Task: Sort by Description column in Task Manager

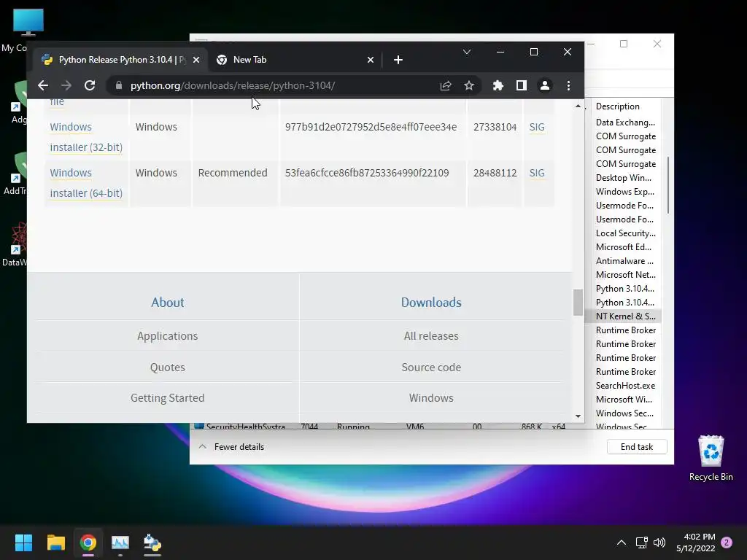Action: (617, 106)
